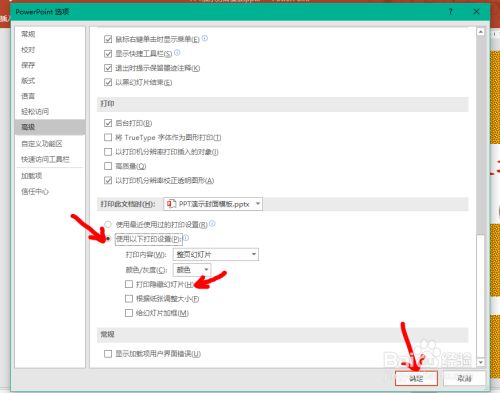
Task: Toggle 鼠标右键单击时显示菜单 checkbox
Action: [108, 39]
